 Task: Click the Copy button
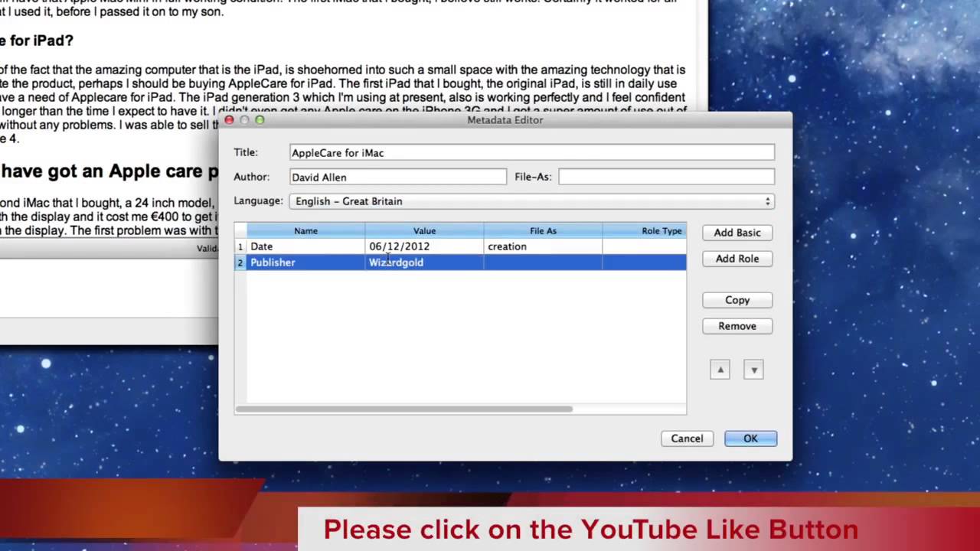(x=737, y=300)
